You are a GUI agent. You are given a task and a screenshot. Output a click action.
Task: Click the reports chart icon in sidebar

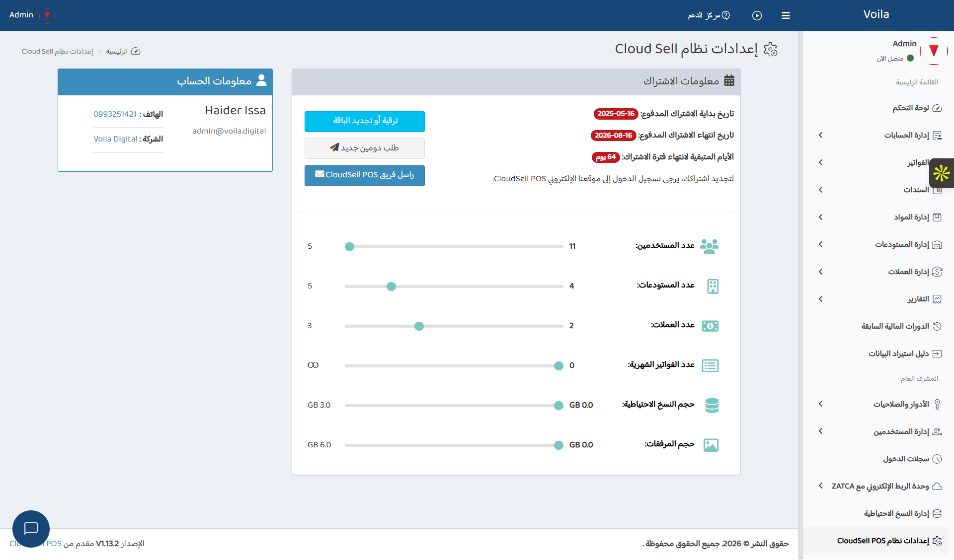(x=937, y=299)
